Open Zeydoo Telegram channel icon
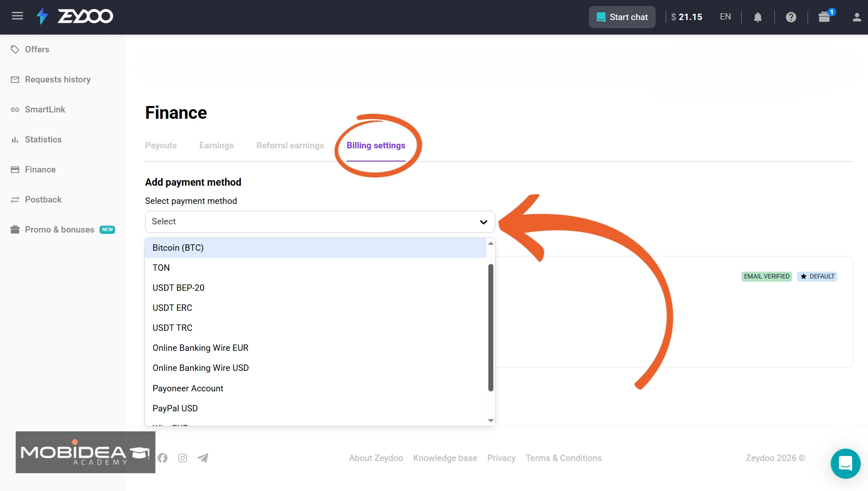The height and width of the screenshot is (491, 868). [x=203, y=458]
